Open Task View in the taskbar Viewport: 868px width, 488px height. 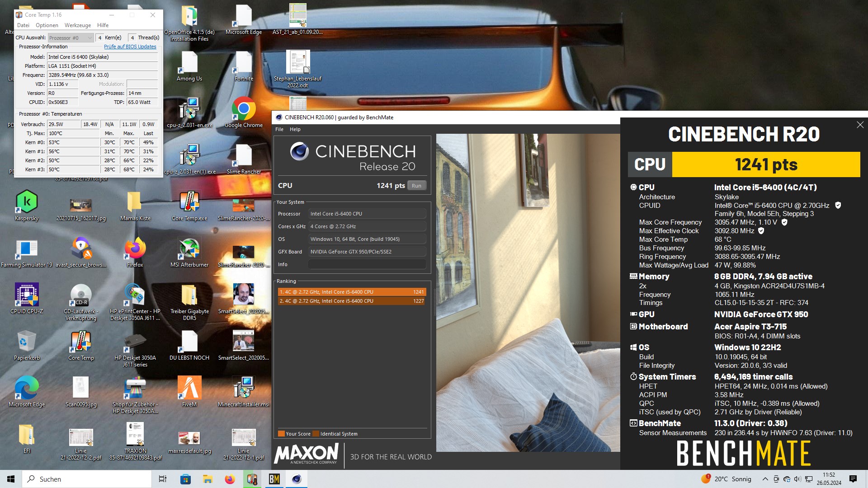coord(163,479)
